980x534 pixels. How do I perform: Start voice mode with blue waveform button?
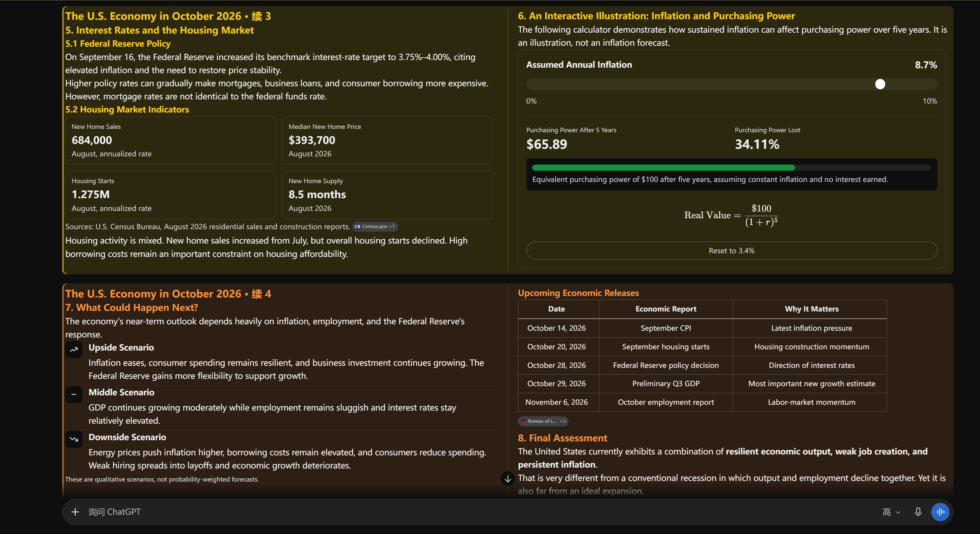click(x=940, y=512)
